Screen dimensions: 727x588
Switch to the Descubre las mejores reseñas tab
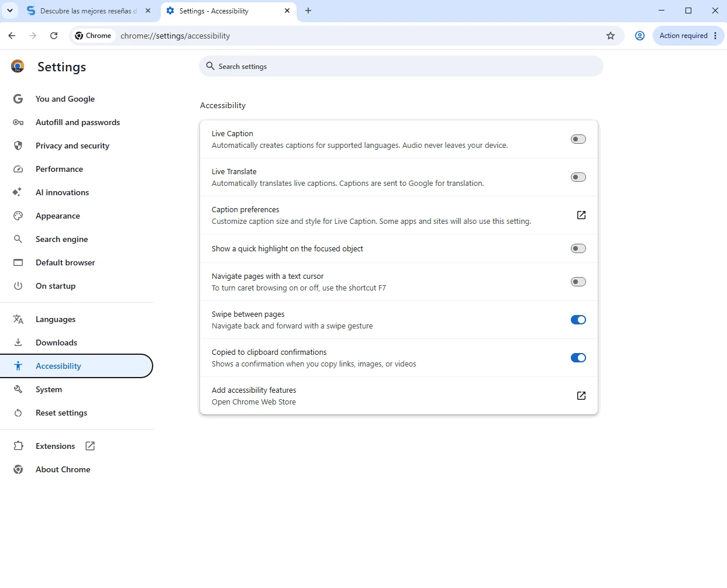(88, 11)
